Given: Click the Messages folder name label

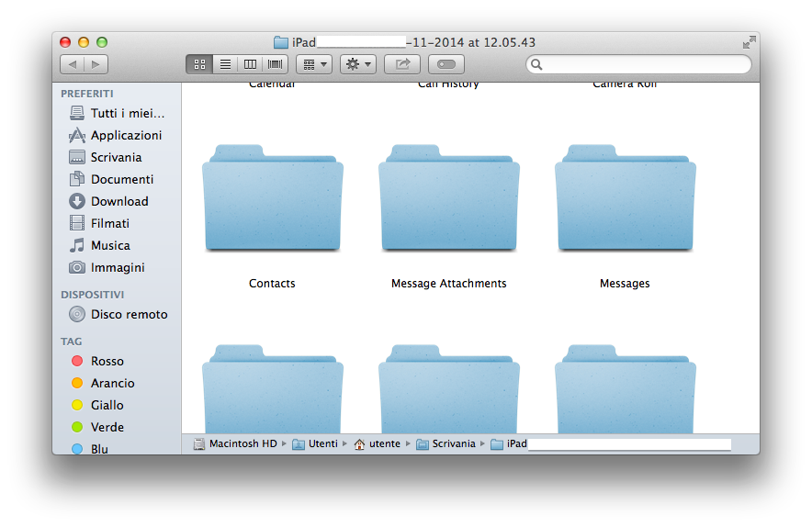Looking at the screenshot, I should (625, 283).
